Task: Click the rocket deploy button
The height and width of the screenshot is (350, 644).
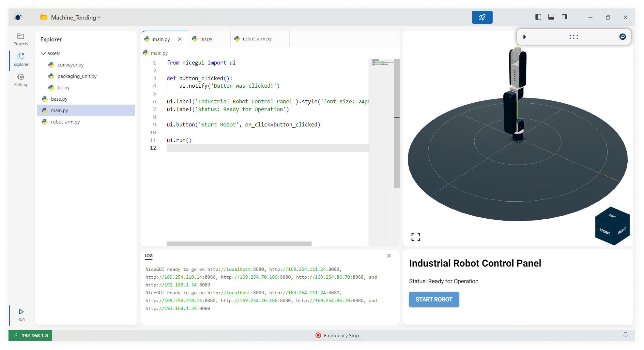Action: tap(482, 17)
